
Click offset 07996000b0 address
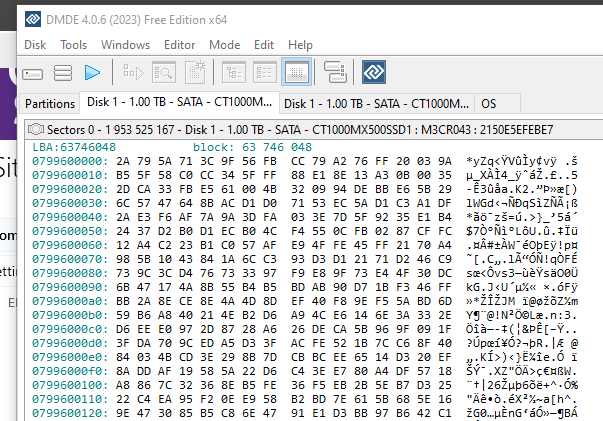click(x=70, y=315)
